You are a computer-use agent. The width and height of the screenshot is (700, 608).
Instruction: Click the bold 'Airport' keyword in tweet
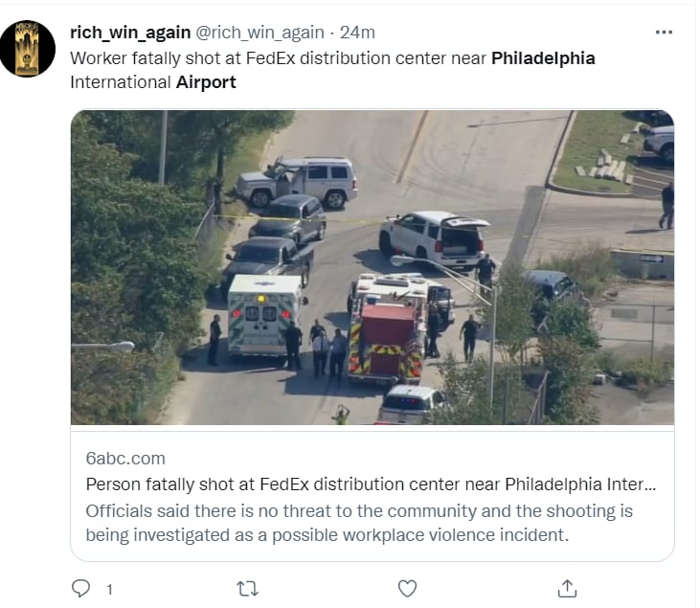[x=206, y=82]
